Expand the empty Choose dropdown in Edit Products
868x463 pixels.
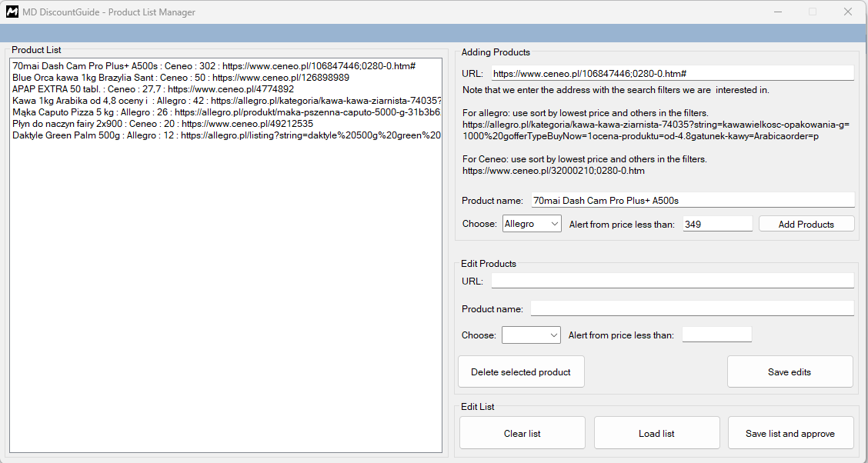[x=531, y=335]
